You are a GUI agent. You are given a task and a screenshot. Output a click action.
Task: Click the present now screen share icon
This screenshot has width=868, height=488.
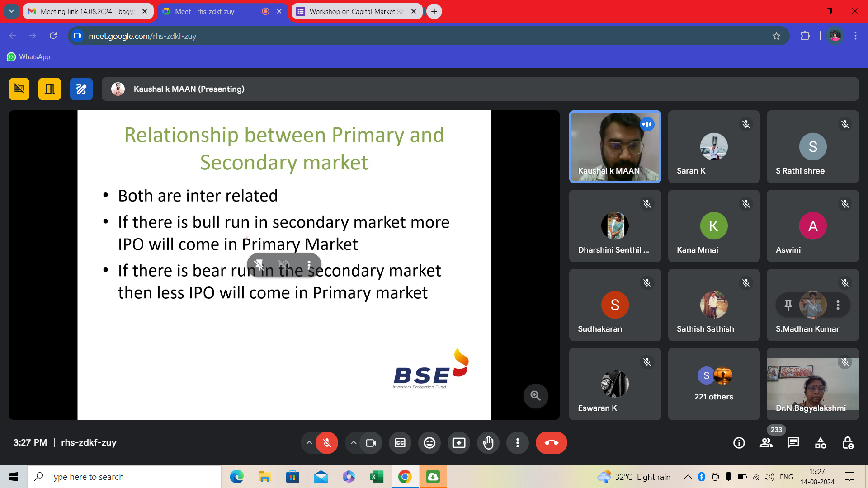tap(459, 443)
